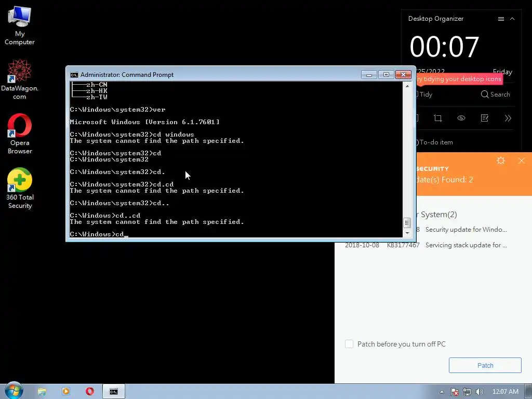Click the Windows Start button

click(14, 391)
